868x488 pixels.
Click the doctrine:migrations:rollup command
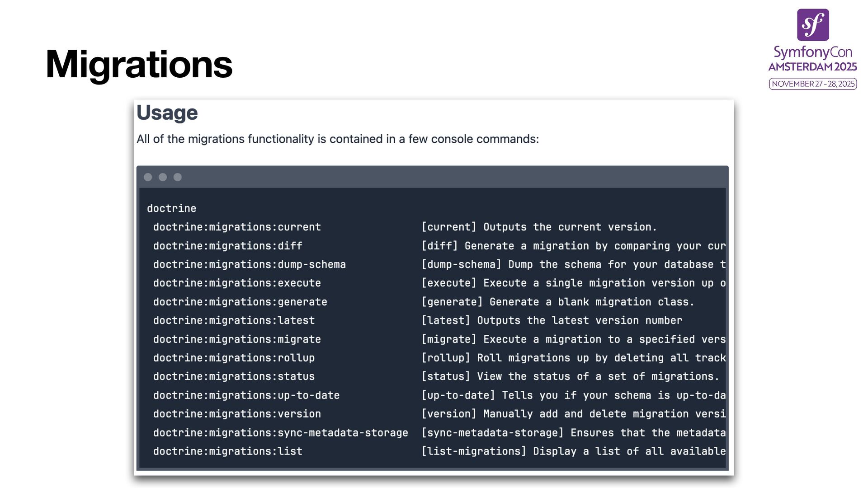[x=234, y=358]
